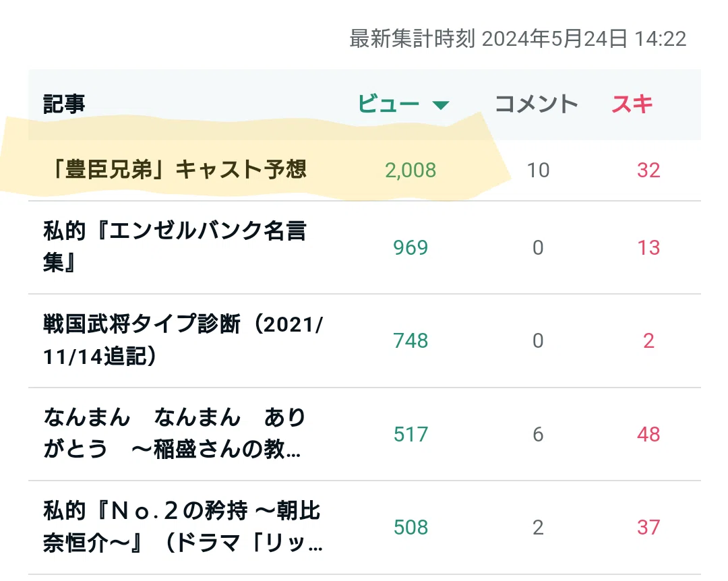Open article なんまん なんまん ありがとう
The height and width of the screenshot is (581, 728).
click(x=174, y=433)
